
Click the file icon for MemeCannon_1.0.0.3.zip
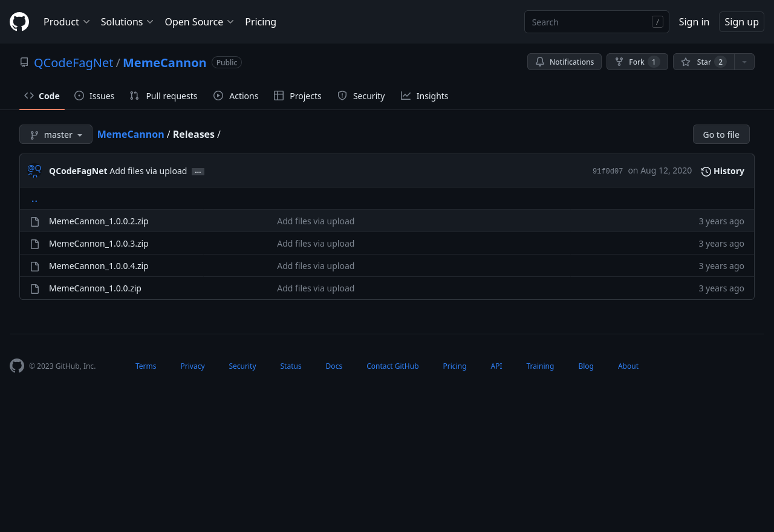click(35, 244)
